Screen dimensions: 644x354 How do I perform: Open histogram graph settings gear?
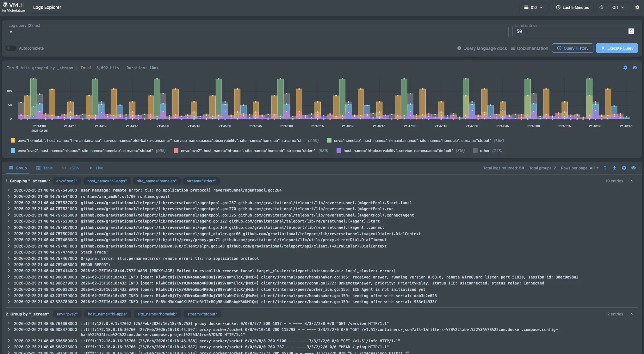625,68
